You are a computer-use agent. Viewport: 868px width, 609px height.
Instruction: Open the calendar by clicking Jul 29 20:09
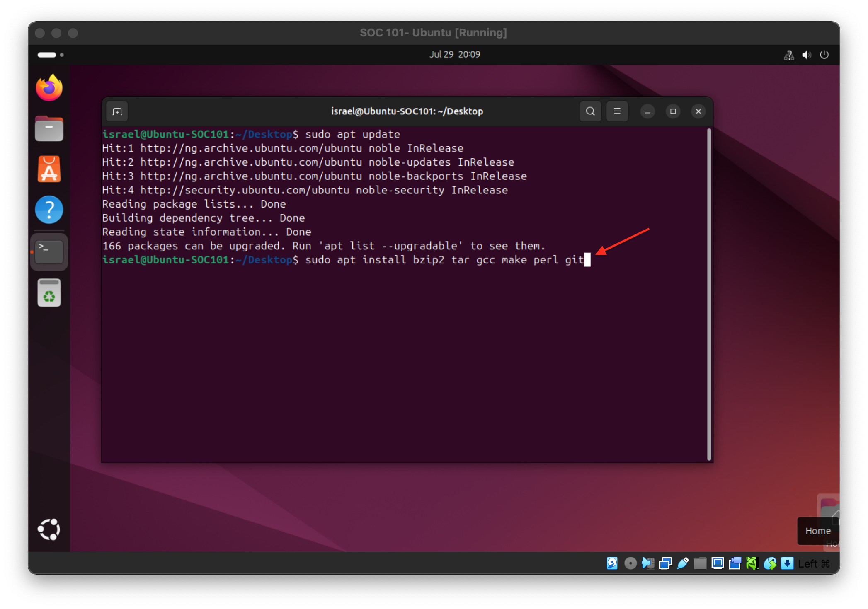[454, 54]
